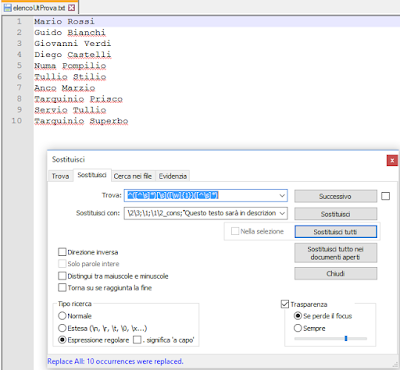Click line 5 text Numa Pompilio

pyautogui.click(x=70, y=66)
